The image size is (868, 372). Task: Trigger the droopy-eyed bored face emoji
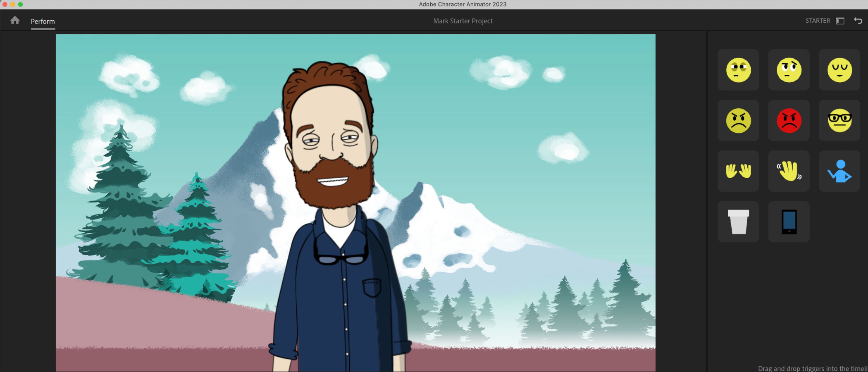(738, 70)
